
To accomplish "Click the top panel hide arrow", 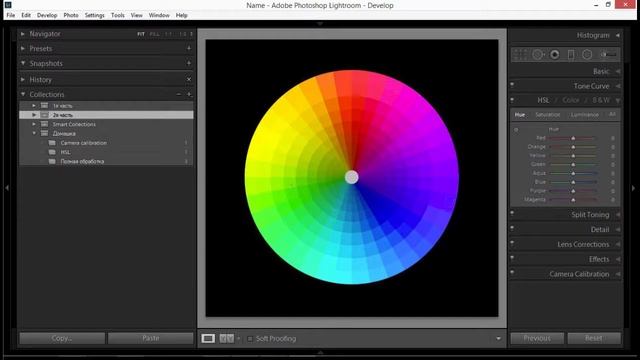I will 320,24.
